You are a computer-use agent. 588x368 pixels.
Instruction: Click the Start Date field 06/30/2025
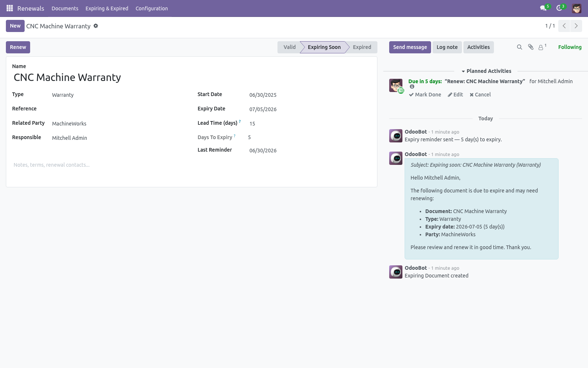310,95
